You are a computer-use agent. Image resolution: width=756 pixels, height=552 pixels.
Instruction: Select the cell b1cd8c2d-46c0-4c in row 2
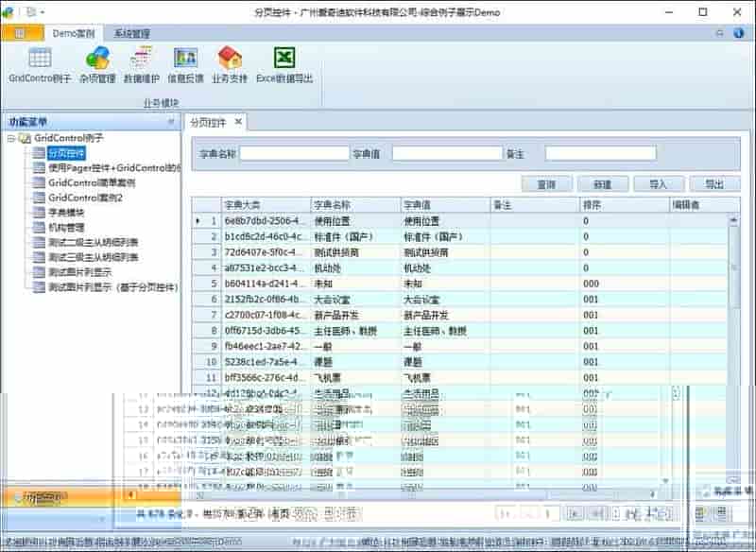[266, 236]
